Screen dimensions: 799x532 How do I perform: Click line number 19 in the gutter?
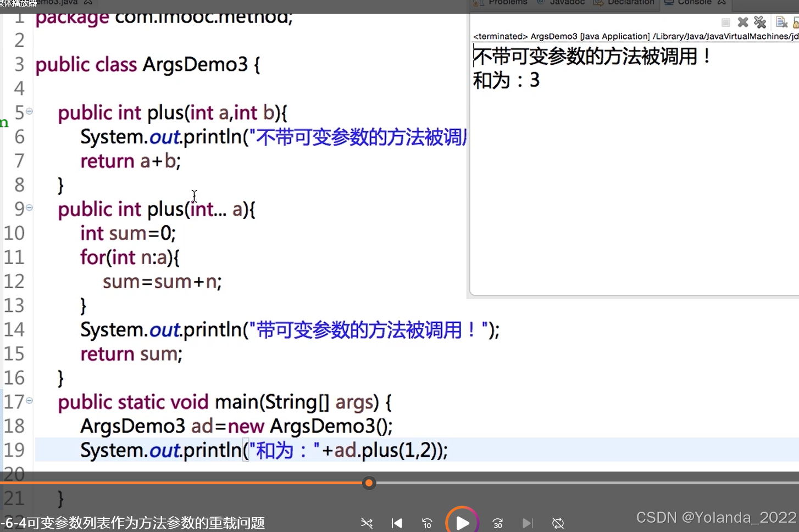14,450
